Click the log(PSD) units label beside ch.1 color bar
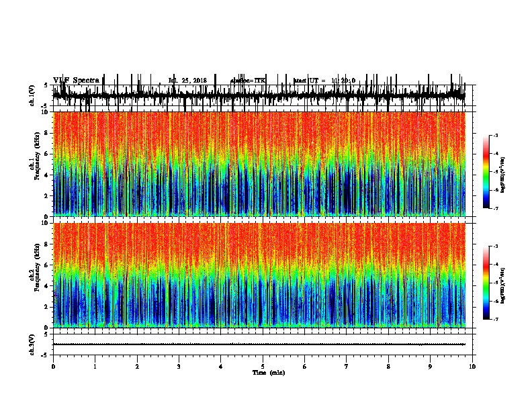The height and width of the screenshot is (411, 532). point(503,175)
